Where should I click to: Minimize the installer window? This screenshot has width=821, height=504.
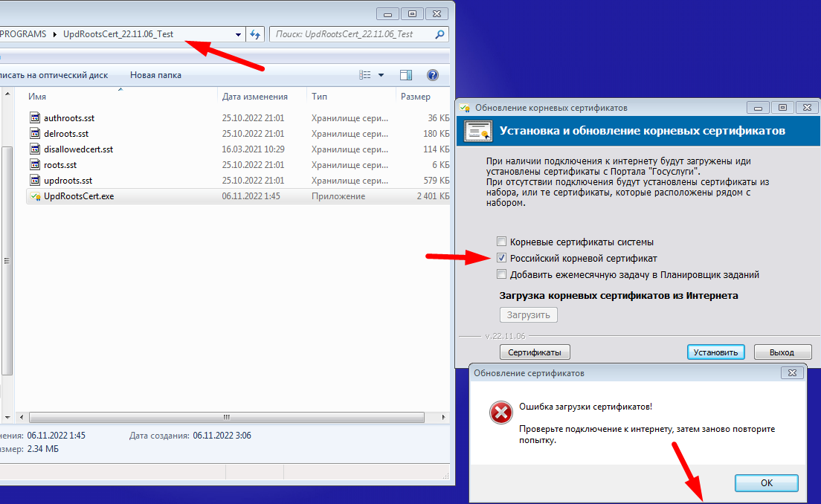(x=758, y=108)
